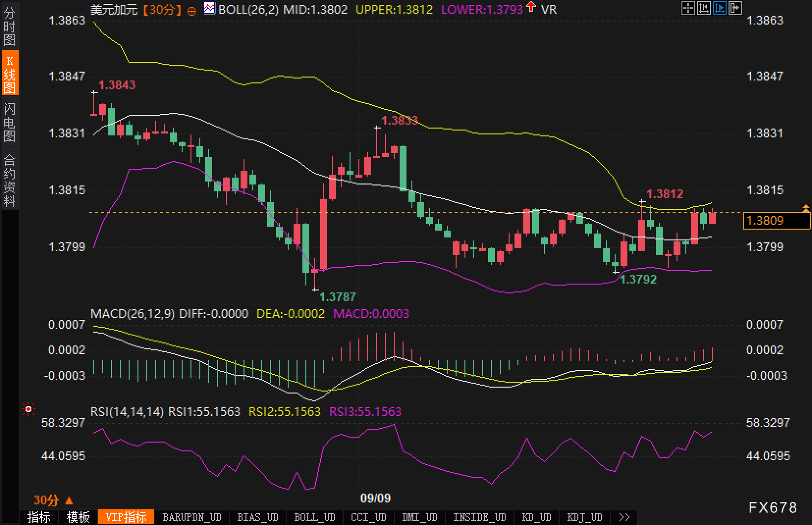Switch to the 分时图 side tab

tap(9, 26)
